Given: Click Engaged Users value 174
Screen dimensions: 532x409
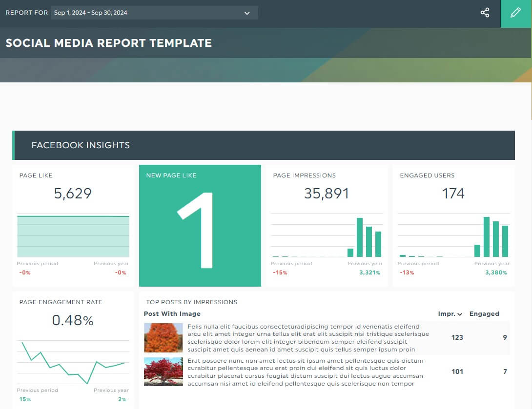Looking at the screenshot, I should (x=453, y=194).
